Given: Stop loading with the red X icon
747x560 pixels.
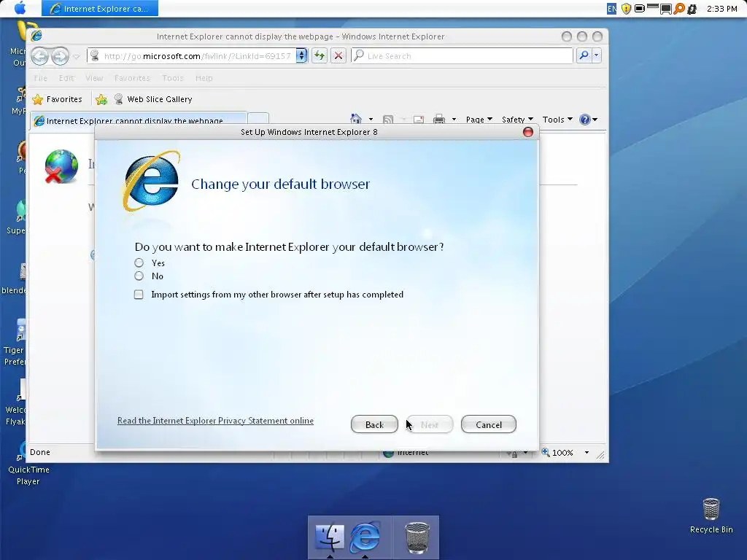Looking at the screenshot, I should (x=338, y=56).
